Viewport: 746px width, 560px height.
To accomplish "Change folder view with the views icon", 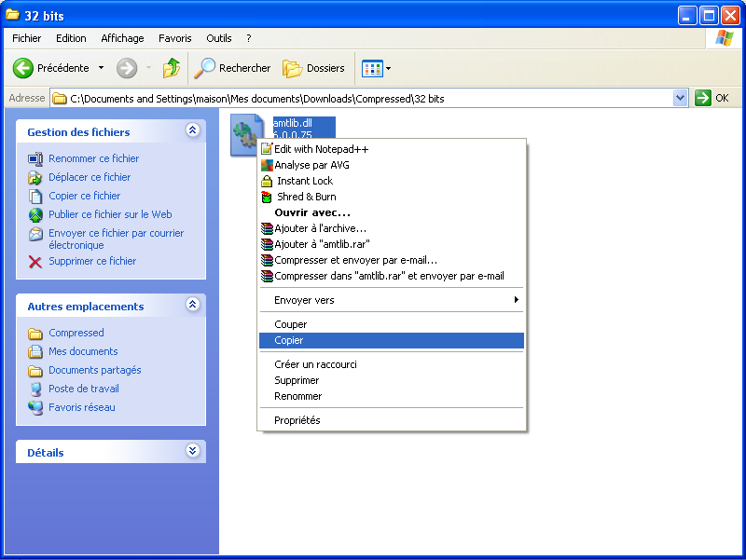I will [x=372, y=67].
